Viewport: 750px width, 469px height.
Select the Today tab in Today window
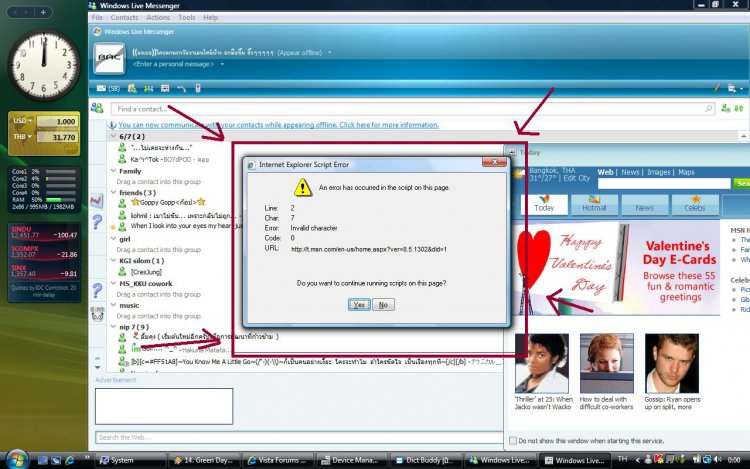point(544,204)
